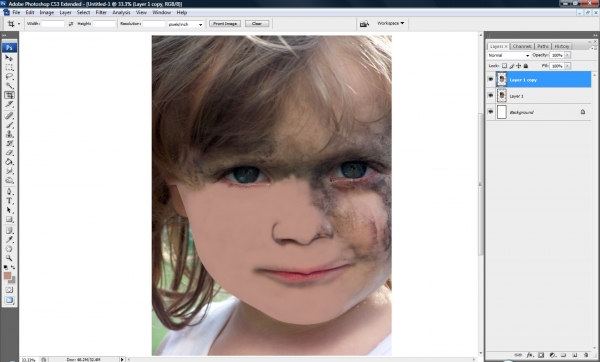Toggle Quick Mask mode
Screen dimensions: 600x362
[9, 290]
